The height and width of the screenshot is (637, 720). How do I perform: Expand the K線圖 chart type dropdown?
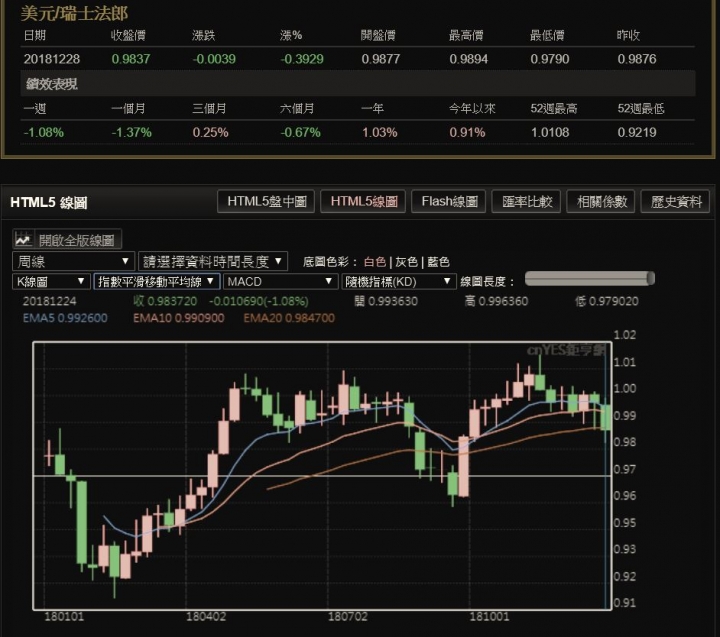(x=51, y=281)
